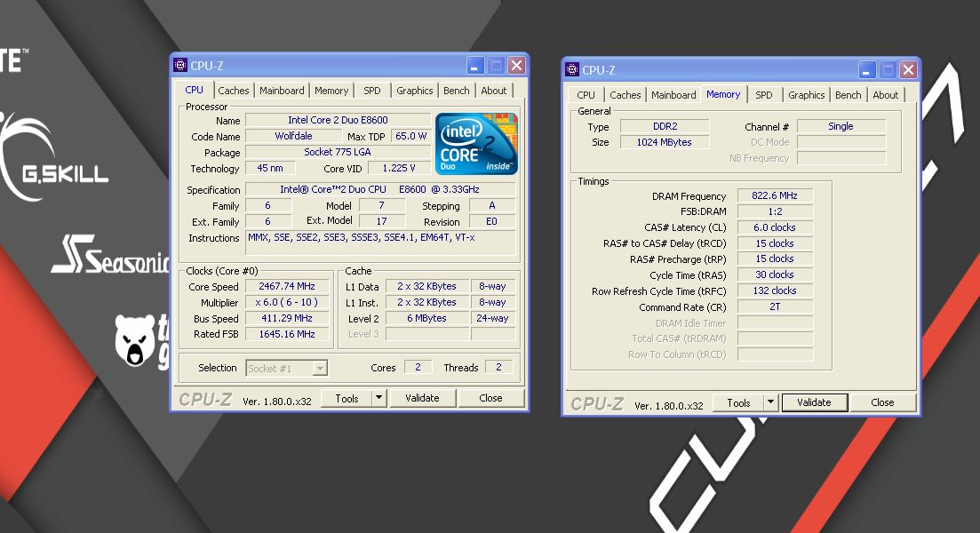This screenshot has height=533, width=980.
Task: Select SPD tab in left window
Action: [372, 91]
